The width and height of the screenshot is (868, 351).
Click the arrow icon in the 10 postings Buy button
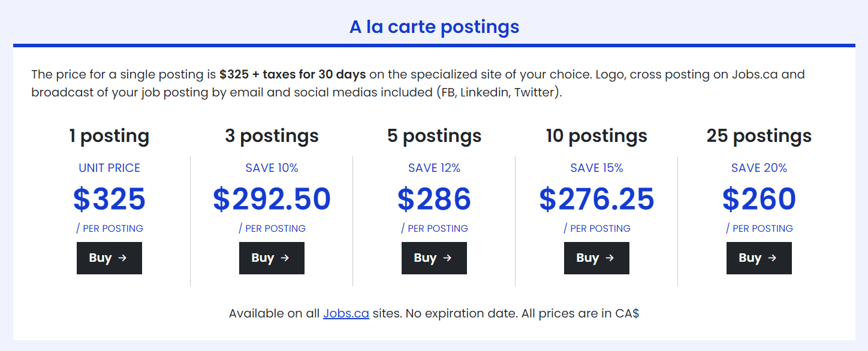click(610, 258)
